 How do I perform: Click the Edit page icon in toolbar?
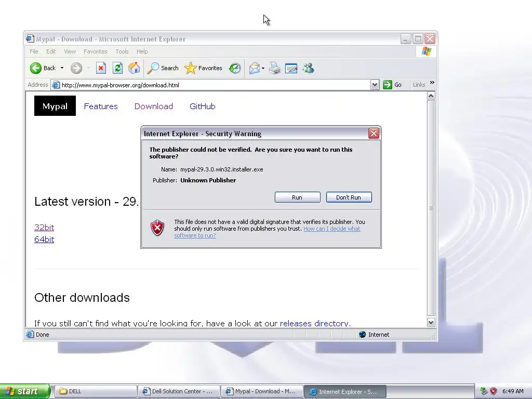291,68
